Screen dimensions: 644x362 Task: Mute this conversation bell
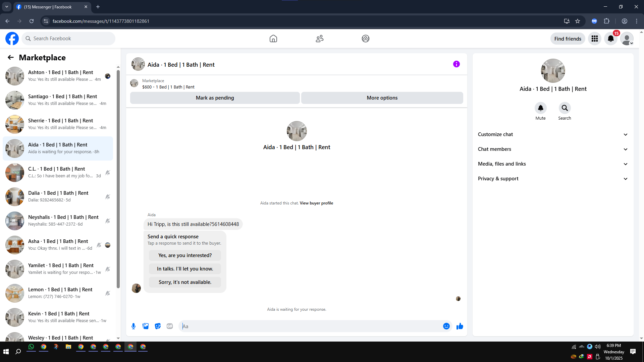541,108
